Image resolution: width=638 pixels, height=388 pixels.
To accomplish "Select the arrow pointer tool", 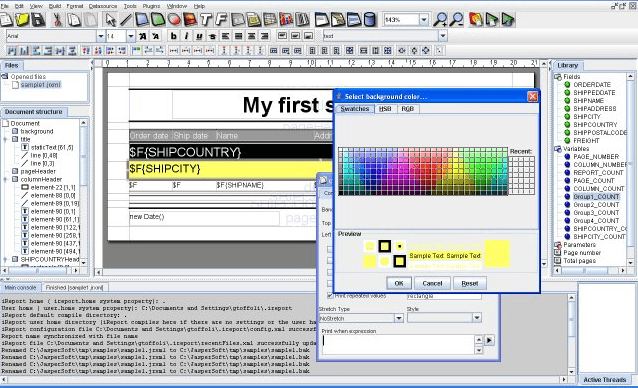I will click(110, 20).
